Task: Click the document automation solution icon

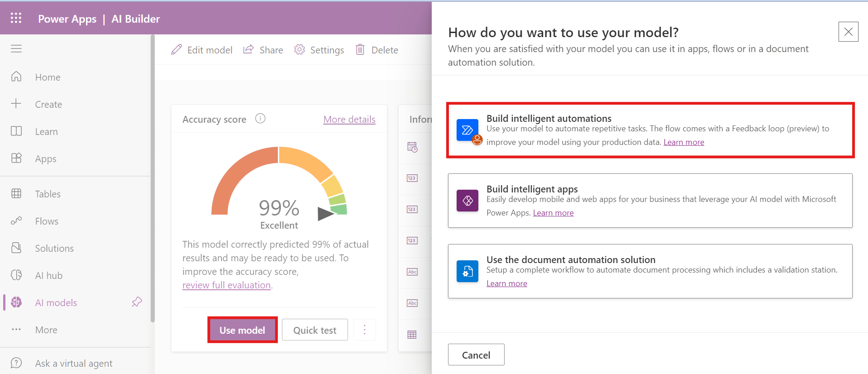Action: pos(467,271)
